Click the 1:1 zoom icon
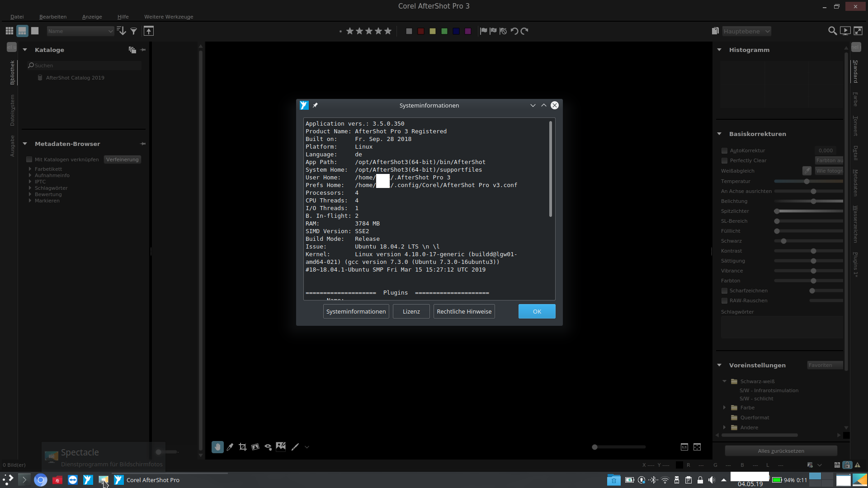The width and height of the screenshot is (868, 488). (x=684, y=447)
